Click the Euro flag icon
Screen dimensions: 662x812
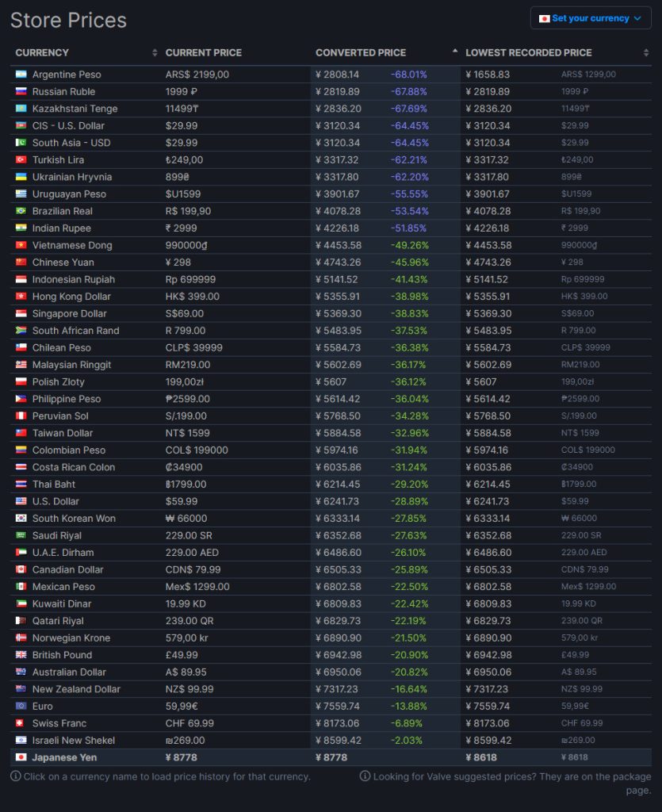21,707
